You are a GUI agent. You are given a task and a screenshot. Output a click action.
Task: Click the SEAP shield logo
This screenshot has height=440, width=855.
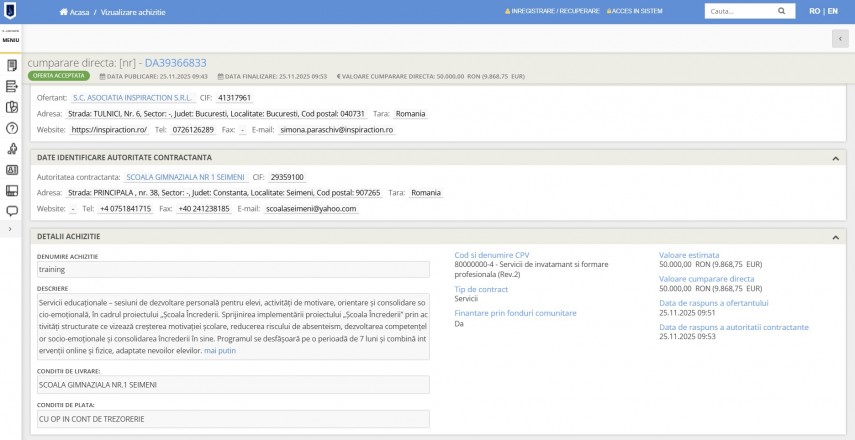(11, 11)
